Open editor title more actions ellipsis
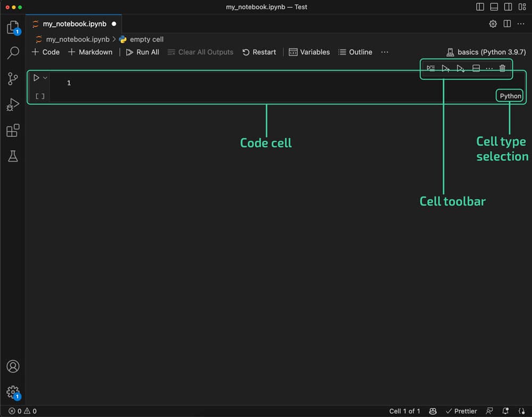The image size is (532, 417). point(521,24)
